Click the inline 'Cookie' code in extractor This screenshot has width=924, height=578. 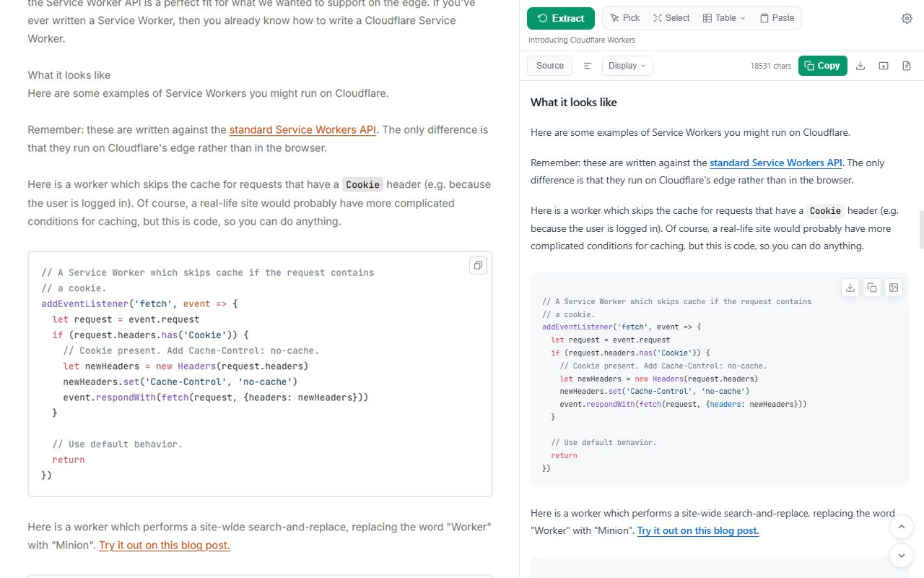[x=826, y=211]
